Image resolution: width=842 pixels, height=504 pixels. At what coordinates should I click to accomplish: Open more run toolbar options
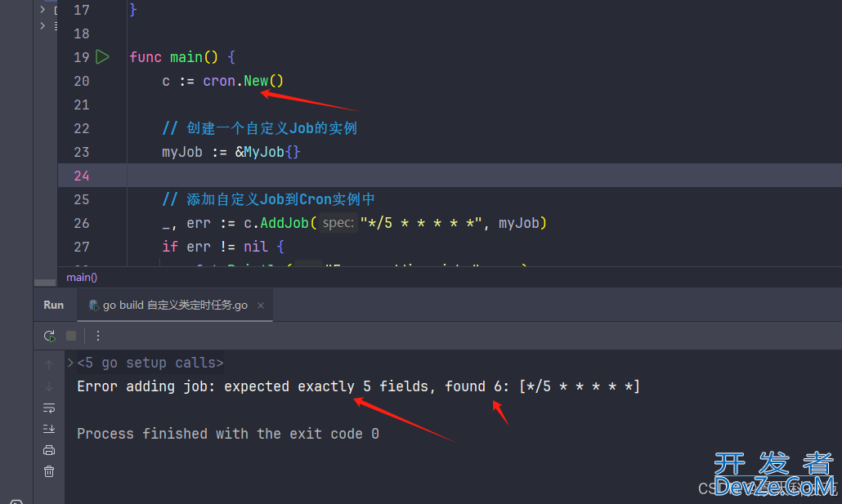pos(98,336)
